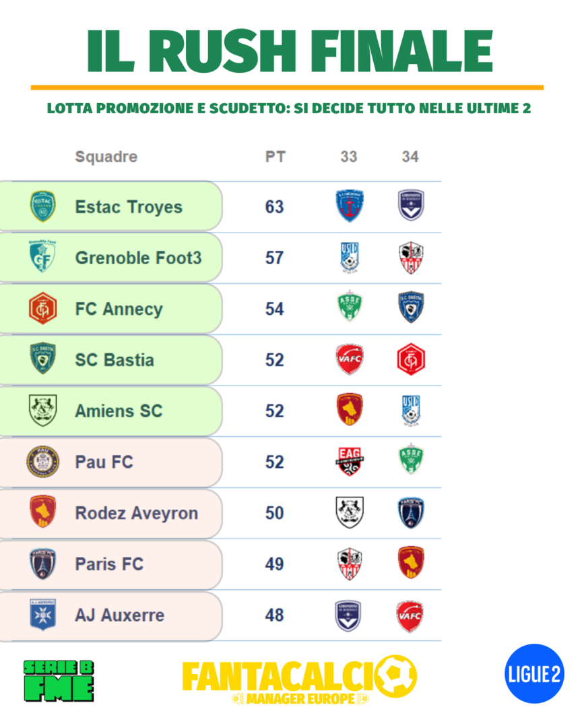Click the IL RUSH FINALE title
The image size is (582, 728).
point(290,51)
